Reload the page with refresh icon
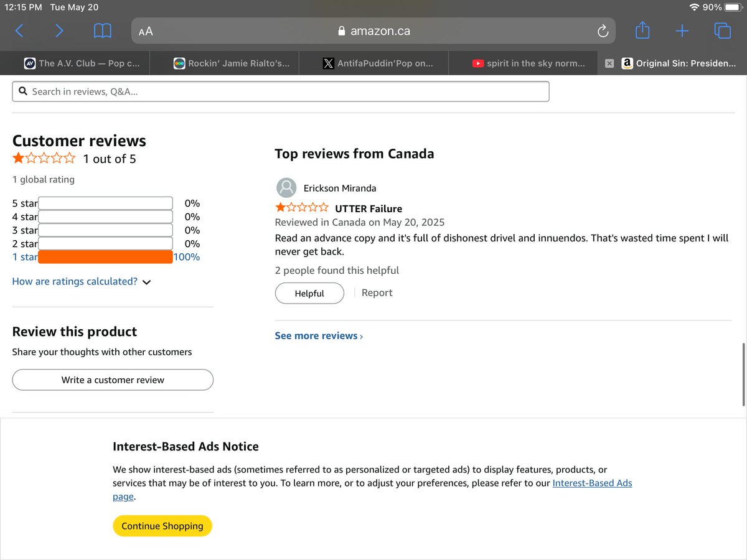The image size is (747, 560). 602,30
